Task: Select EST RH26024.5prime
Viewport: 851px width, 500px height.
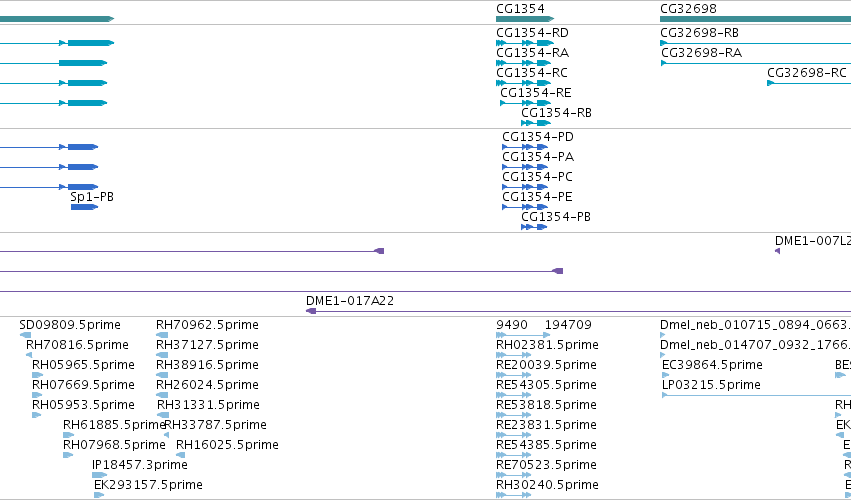Action: [162, 395]
